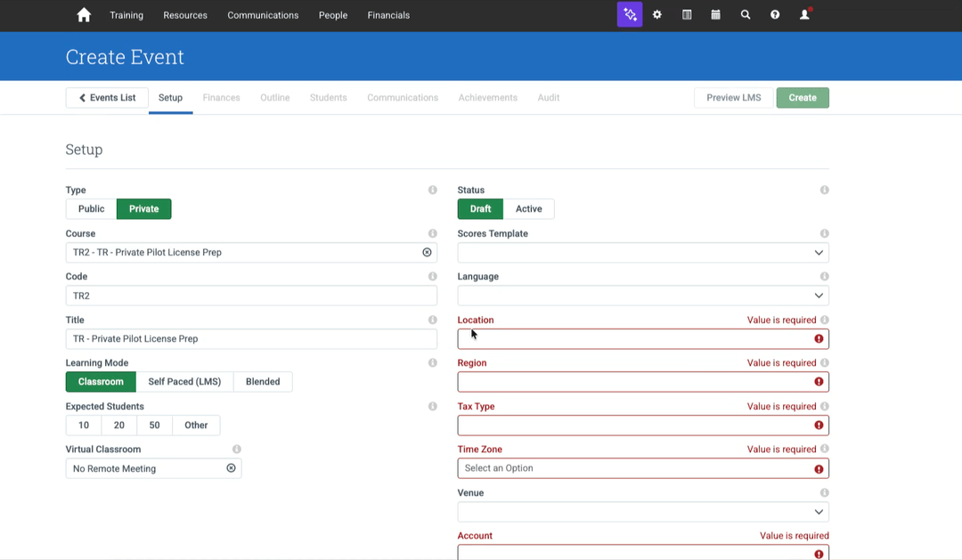The image size is (962, 560).
Task: Choose Blended learning mode
Action: (263, 382)
